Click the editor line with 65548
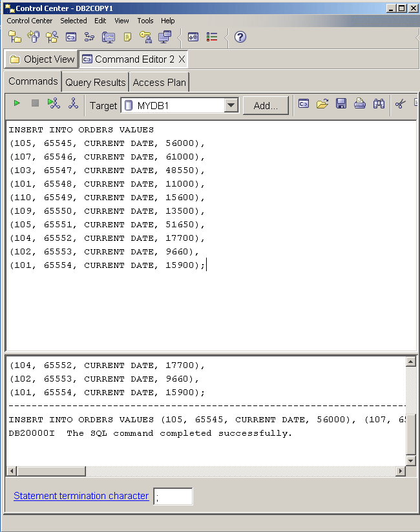The width and height of the screenshot is (420, 532). pos(107,184)
